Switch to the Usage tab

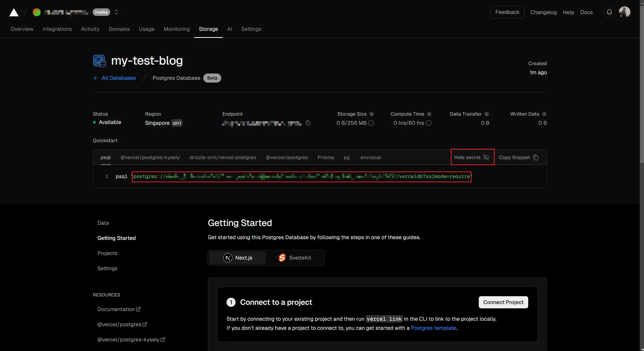coord(147,29)
